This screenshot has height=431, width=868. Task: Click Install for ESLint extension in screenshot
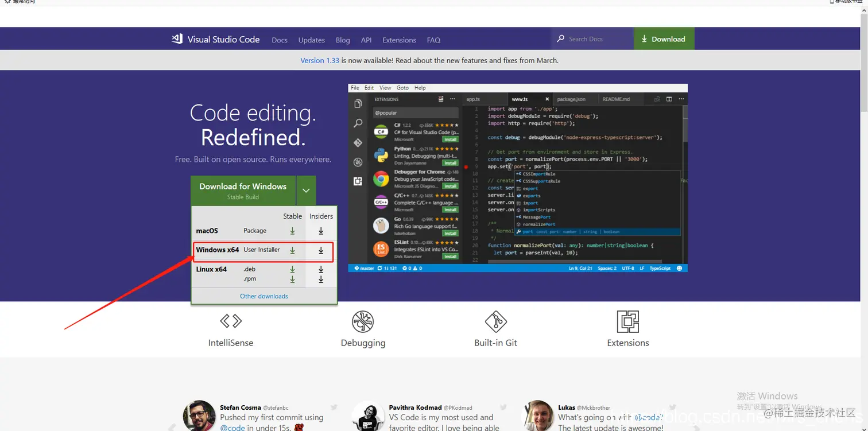pos(450,257)
